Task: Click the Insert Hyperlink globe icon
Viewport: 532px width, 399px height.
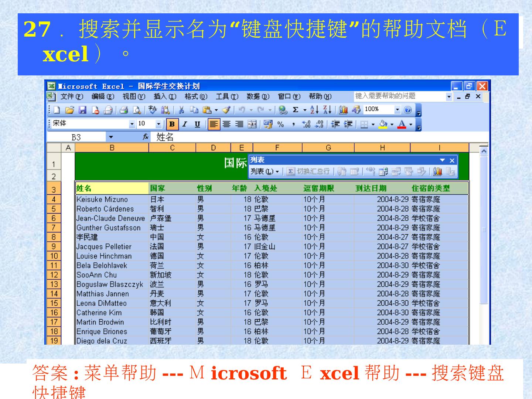Action: (283, 110)
